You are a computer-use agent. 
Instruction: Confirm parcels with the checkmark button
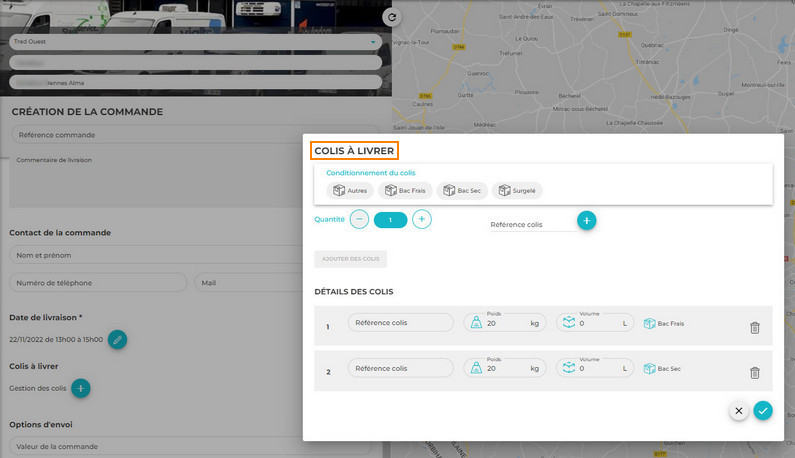763,410
